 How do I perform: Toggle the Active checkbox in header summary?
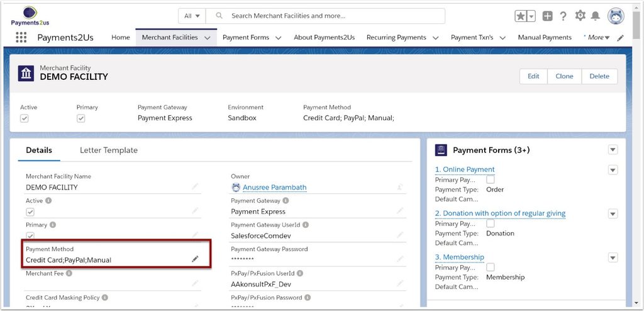[25, 118]
